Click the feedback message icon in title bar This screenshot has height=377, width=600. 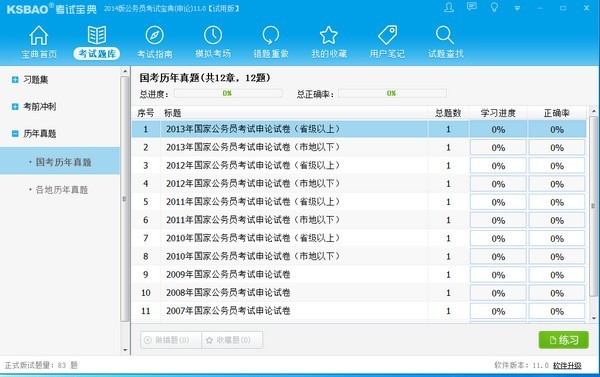pyautogui.click(x=472, y=7)
